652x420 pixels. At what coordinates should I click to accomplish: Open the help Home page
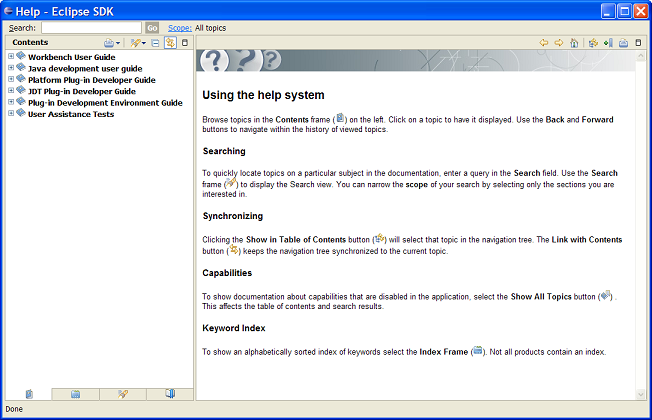coord(574,42)
